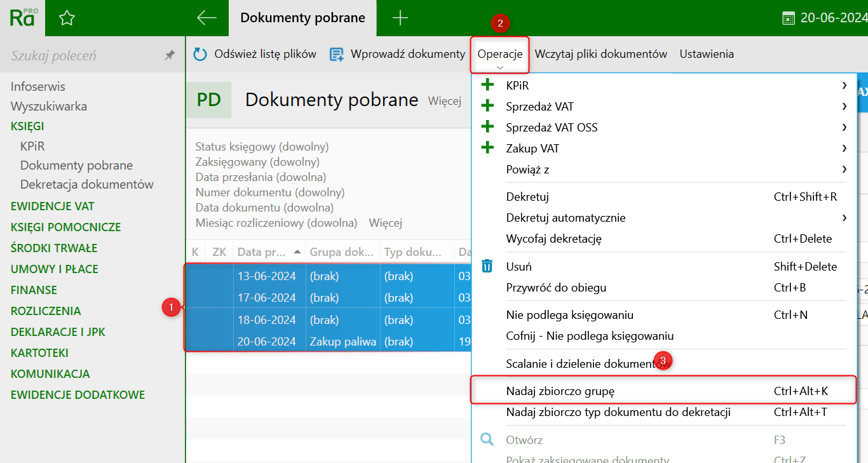Viewport: 868px width, 463px height.
Task: Pin the command search panel
Action: coord(169,55)
